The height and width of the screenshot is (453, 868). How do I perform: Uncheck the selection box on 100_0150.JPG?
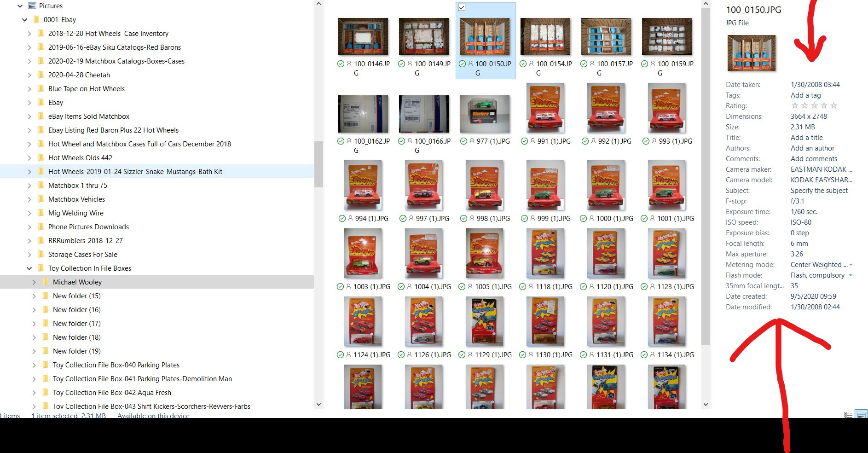pyautogui.click(x=461, y=7)
